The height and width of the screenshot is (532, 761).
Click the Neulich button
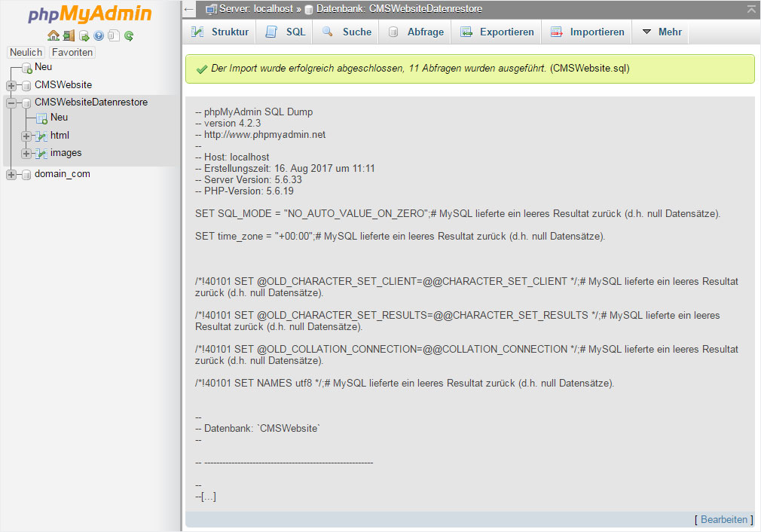click(x=26, y=53)
